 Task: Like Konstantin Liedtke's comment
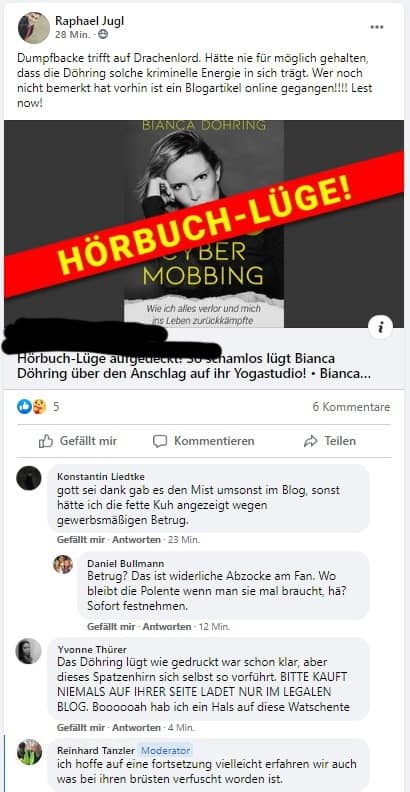81,540
